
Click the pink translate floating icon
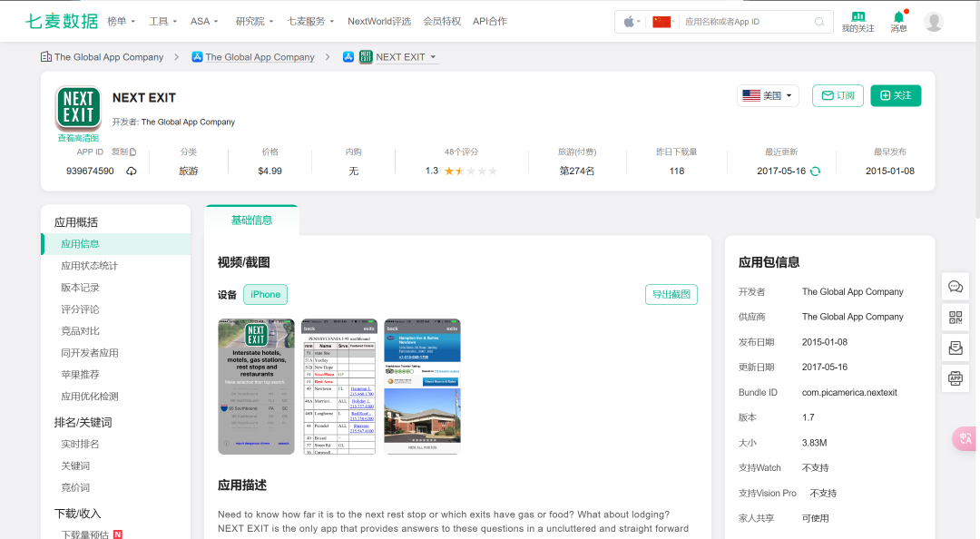coord(965,438)
